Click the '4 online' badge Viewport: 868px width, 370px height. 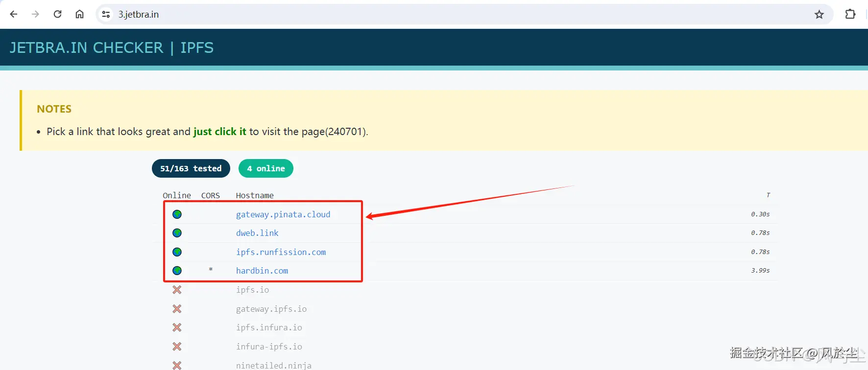pyautogui.click(x=266, y=168)
